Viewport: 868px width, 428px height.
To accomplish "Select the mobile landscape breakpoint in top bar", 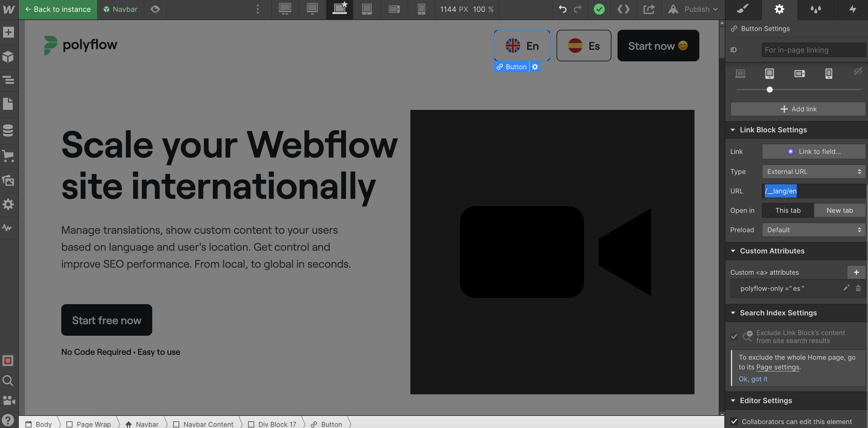I will 394,9.
